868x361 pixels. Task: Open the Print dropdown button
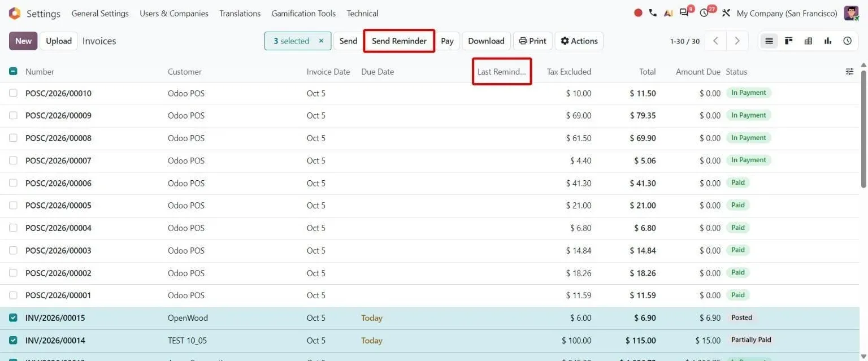(532, 41)
